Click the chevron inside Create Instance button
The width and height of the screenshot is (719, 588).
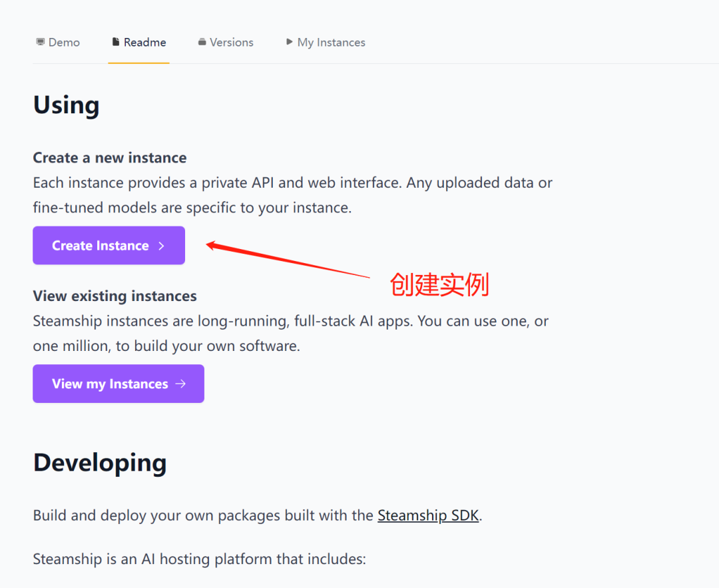[x=161, y=246]
